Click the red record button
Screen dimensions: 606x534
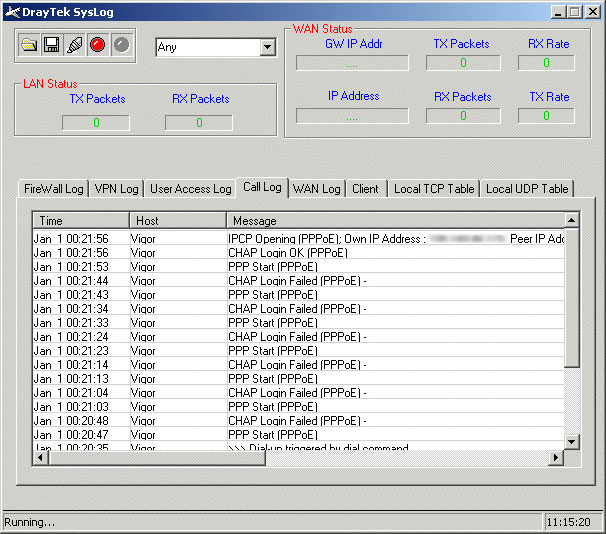point(97,45)
